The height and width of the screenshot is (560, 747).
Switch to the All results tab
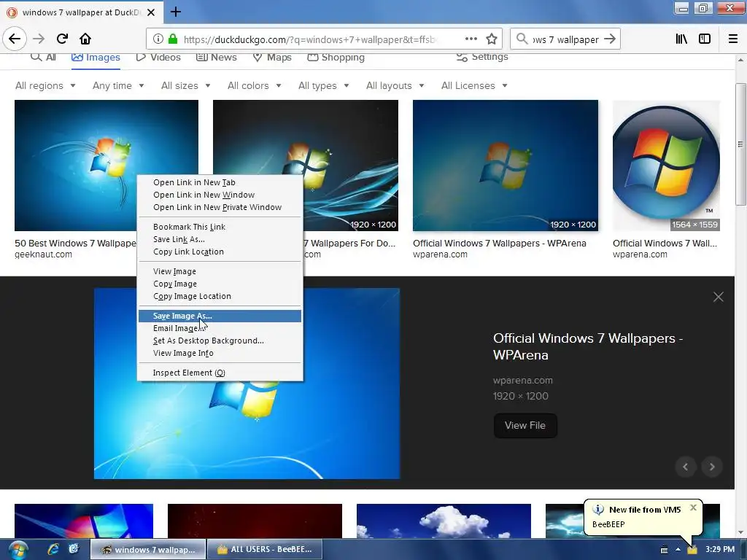pyautogui.click(x=43, y=58)
